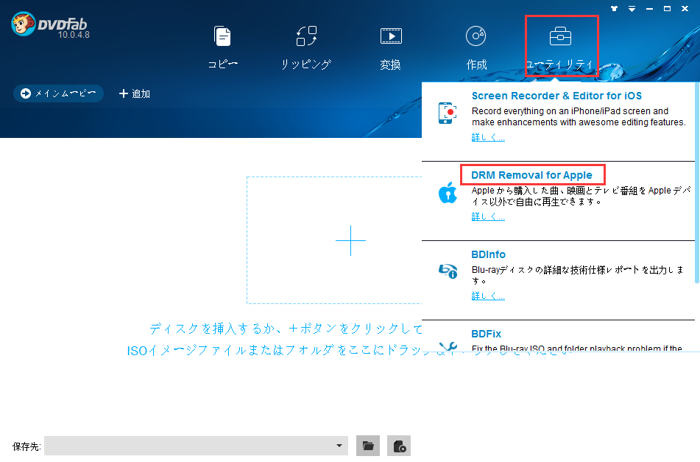Click the メインムービー mode switcher button
Screen dimensions: 700x462
(x=58, y=93)
